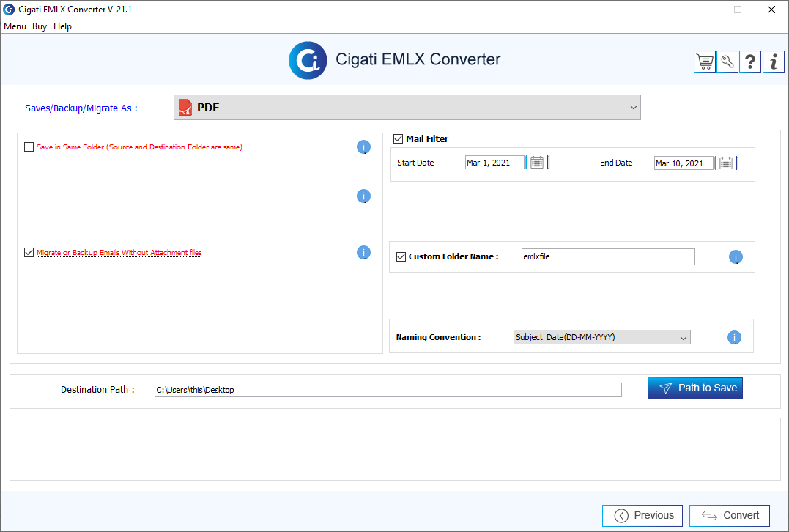This screenshot has height=532, width=789.
Task: Click the key activation icon
Action: 727,62
